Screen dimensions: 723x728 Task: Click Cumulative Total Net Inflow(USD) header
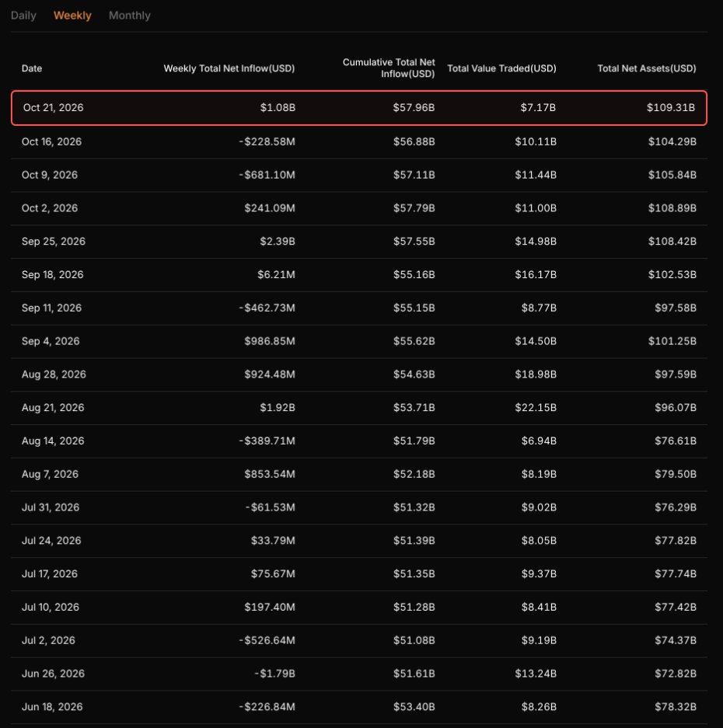pos(389,68)
